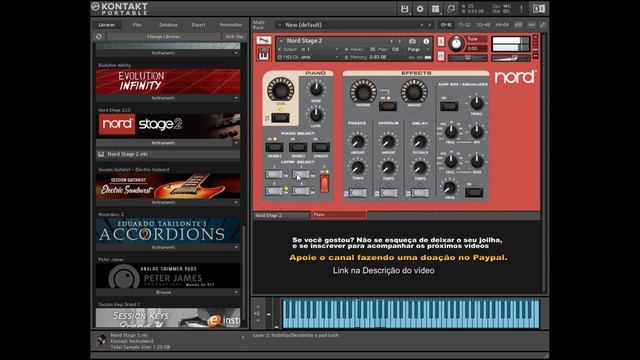Click the Evolution Infinity library banner
Viewport: 640px width, 360px height.
tap(168, 82)
